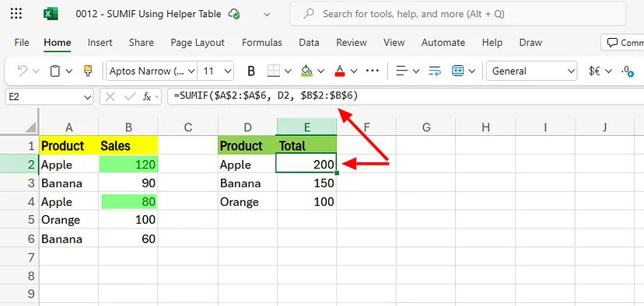
Task: Select the cell containing 60
Action: point(128,238)
